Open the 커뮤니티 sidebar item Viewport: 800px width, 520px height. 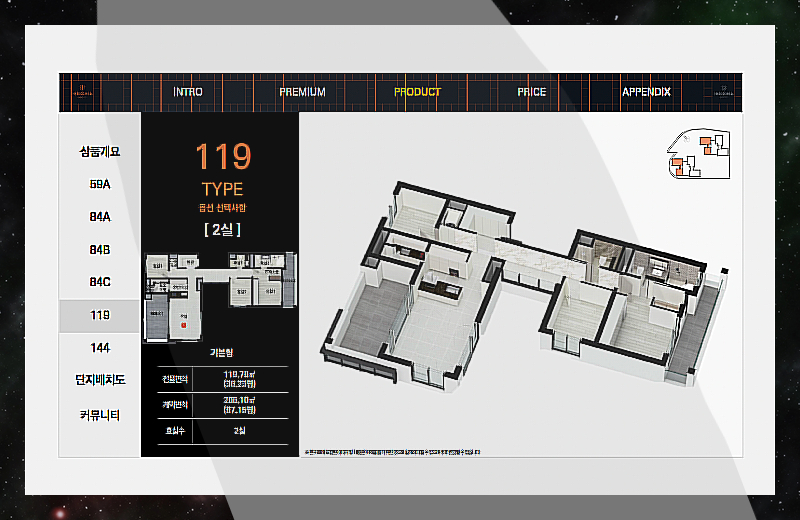[99, 415]
